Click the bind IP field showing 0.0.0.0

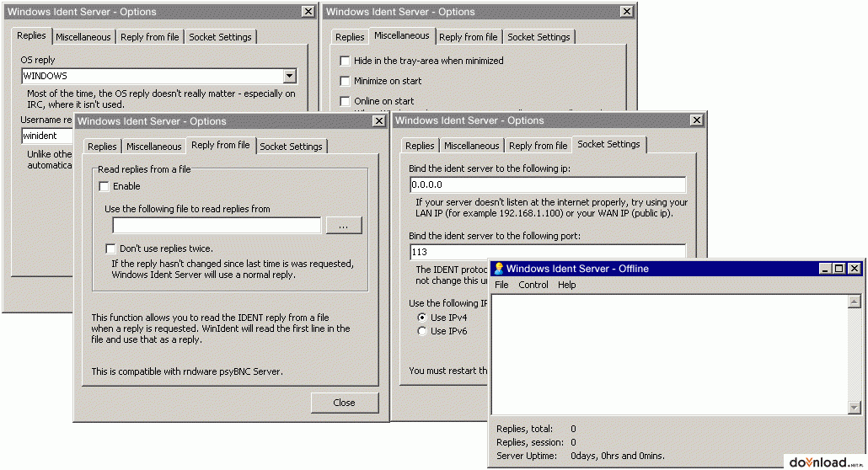pos(548,185)
